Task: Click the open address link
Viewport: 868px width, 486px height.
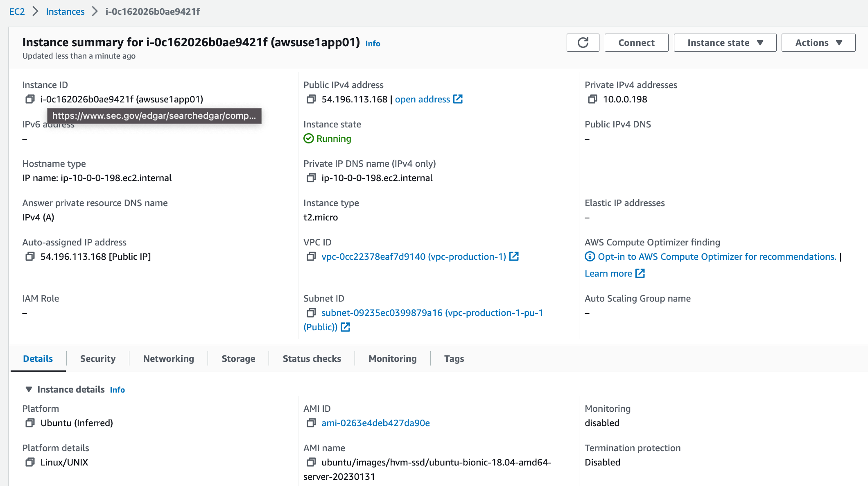Action: [423, 99]
